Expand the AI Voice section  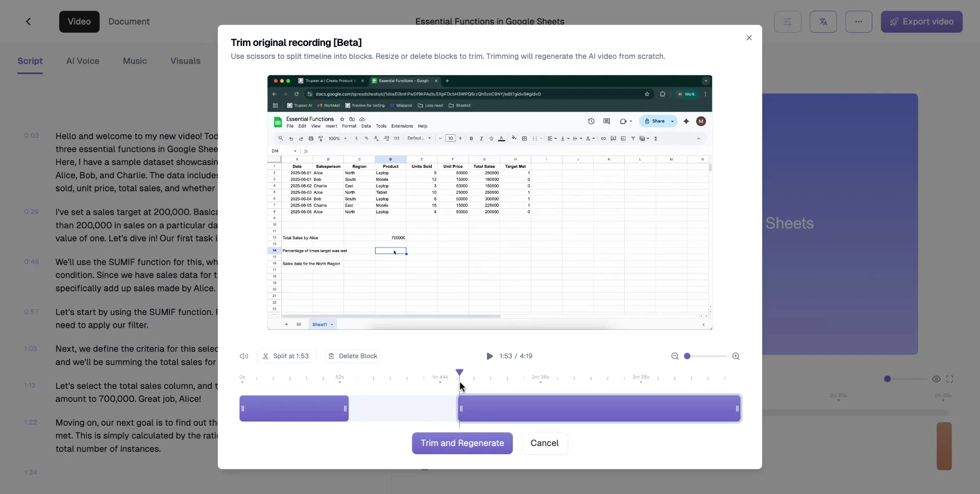tap(83, 61)
